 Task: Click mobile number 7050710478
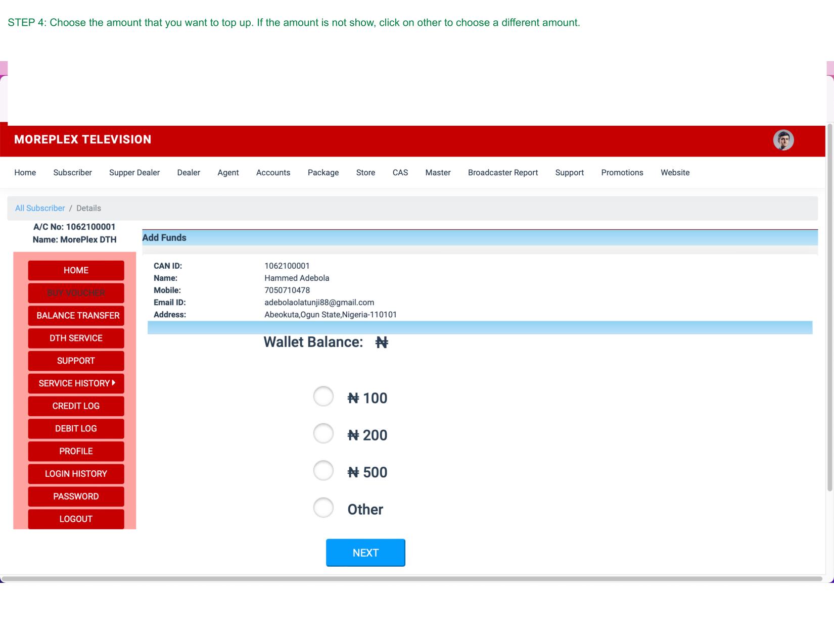point(287,290)
